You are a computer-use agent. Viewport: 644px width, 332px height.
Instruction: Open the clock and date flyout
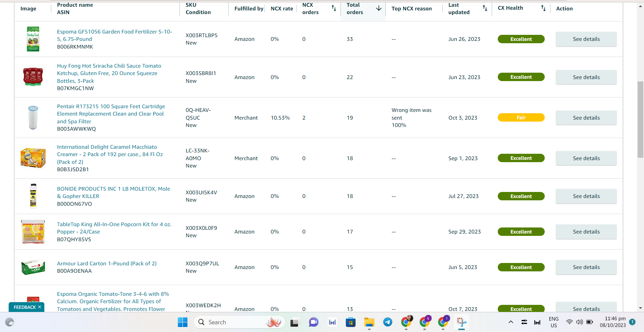[613, 322]
